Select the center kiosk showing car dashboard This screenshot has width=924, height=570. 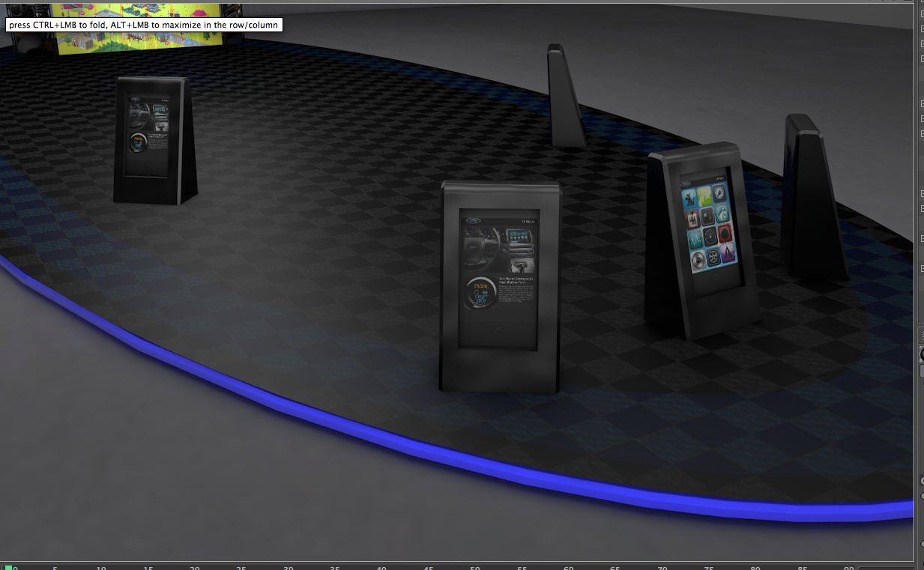click(x=500, y=286)
